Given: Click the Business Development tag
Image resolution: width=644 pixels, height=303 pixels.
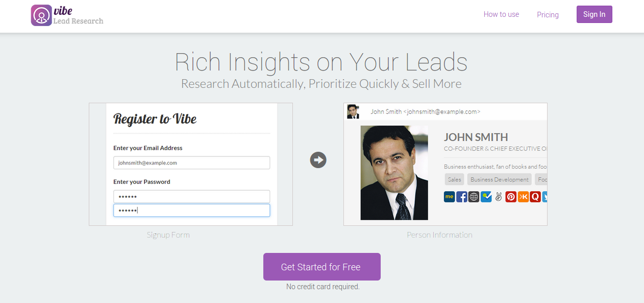Looking at the screenshot, I should click(499, 179).
